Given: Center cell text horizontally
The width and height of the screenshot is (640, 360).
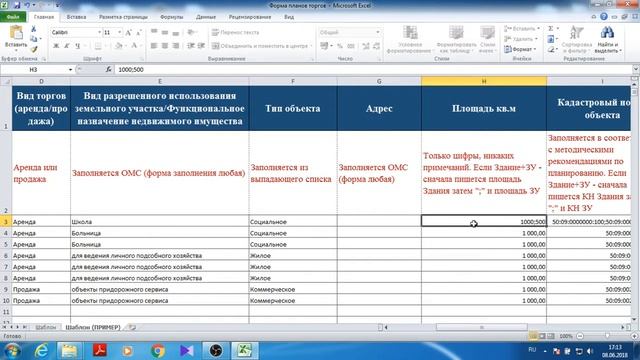Looking at the screenshot, I should coord(164,46).
